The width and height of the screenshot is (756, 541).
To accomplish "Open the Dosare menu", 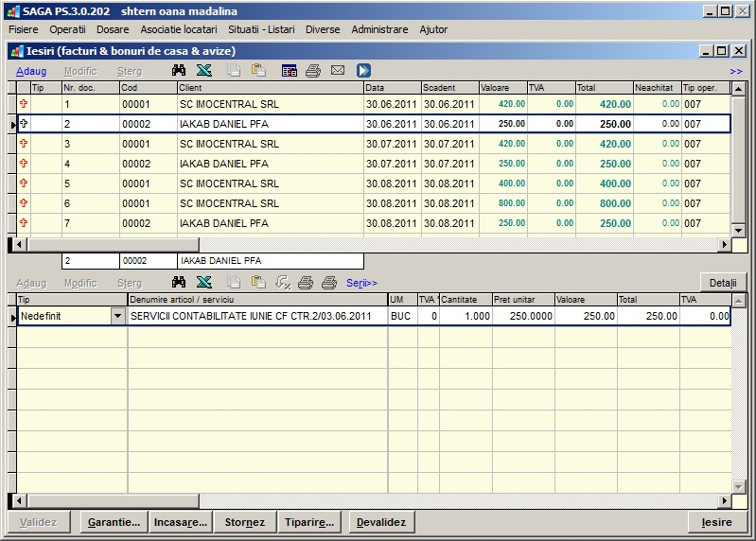I will [113, 29].
